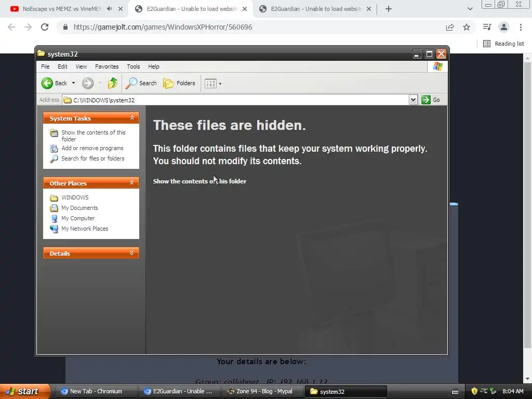Switch to New Tab - Chromium taskbar item

pyautogui.click(x=96, y=392)
